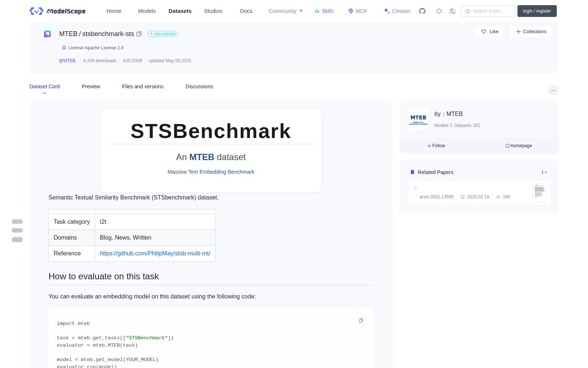This screenshot has width=588, height=368.
Task: Open the three-dots more options menu
Action: (553, 90)
